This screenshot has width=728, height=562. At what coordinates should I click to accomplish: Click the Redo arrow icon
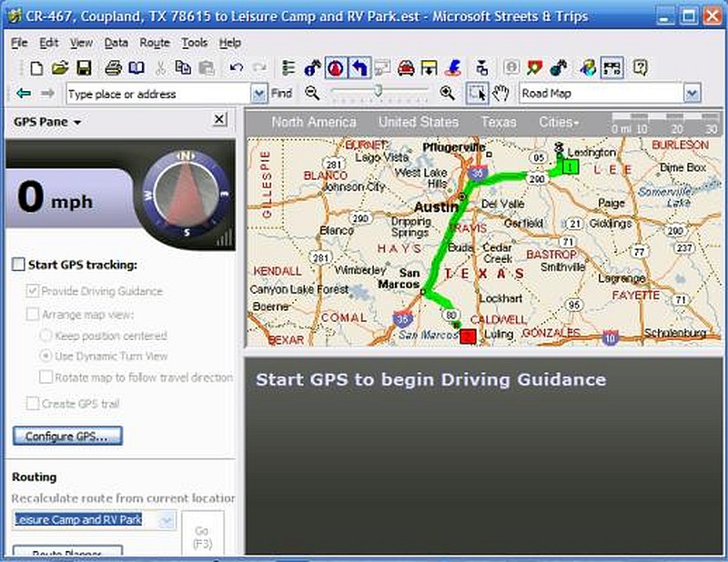[259, 68]
